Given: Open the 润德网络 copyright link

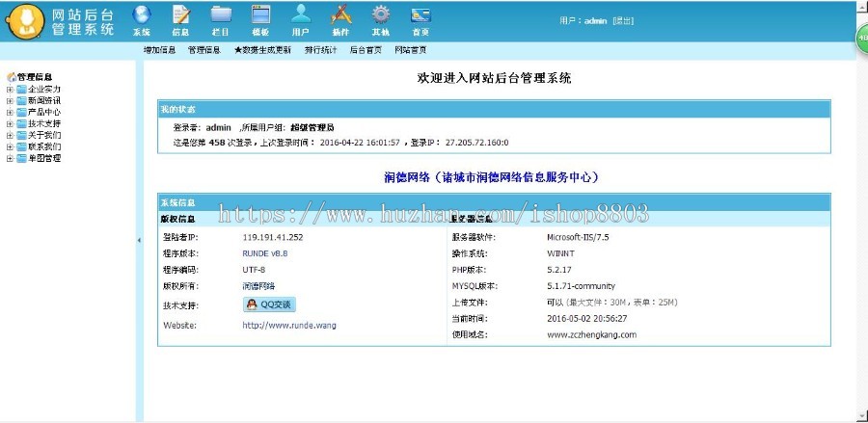Looking at the screenshot, I should coord(258,286).
